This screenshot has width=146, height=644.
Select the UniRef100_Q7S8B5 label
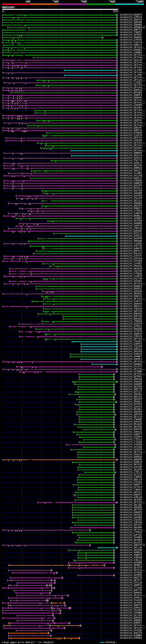tap(131, 372)
